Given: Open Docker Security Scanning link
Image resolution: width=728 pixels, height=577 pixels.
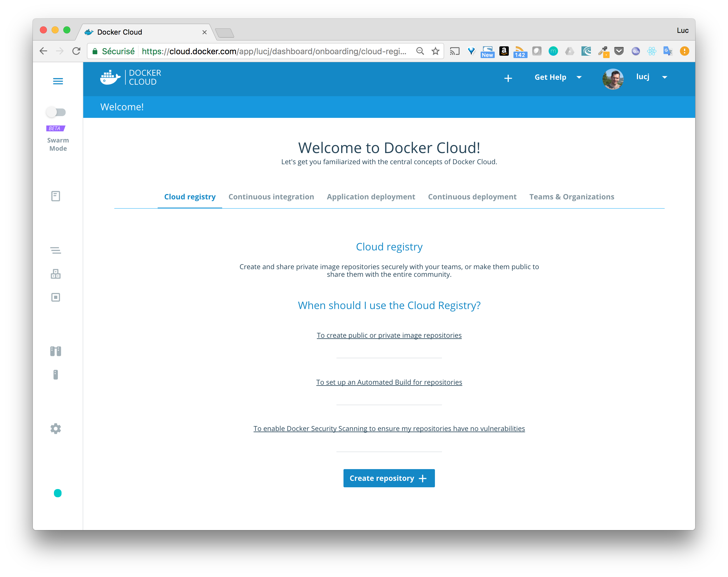Looking at the screenshot, I should click(389, 429).
